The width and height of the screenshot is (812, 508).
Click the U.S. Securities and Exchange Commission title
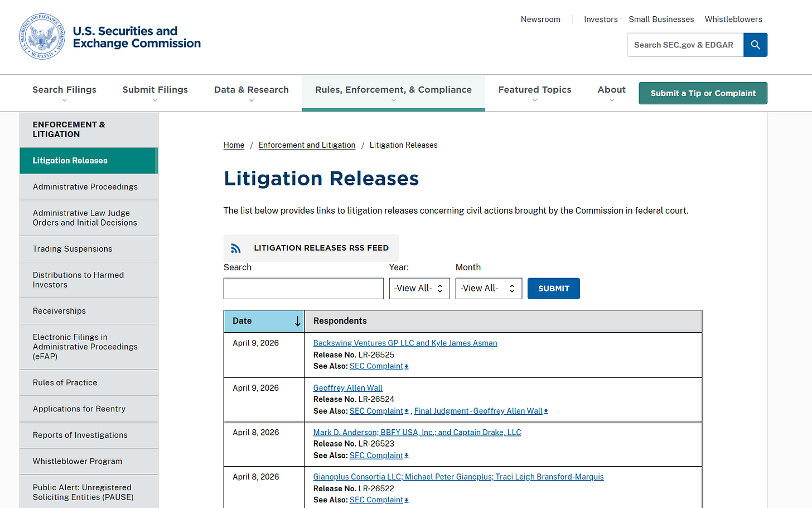click(x=137, y=37)
